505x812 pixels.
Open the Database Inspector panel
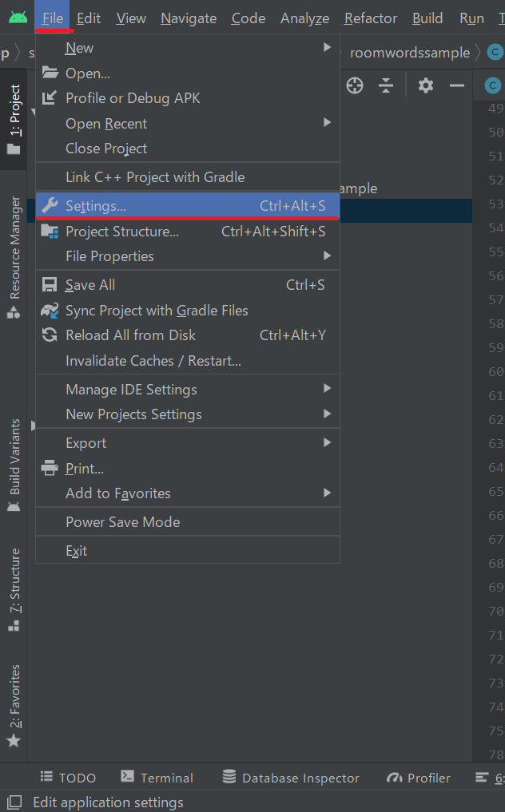coord(291,778)
